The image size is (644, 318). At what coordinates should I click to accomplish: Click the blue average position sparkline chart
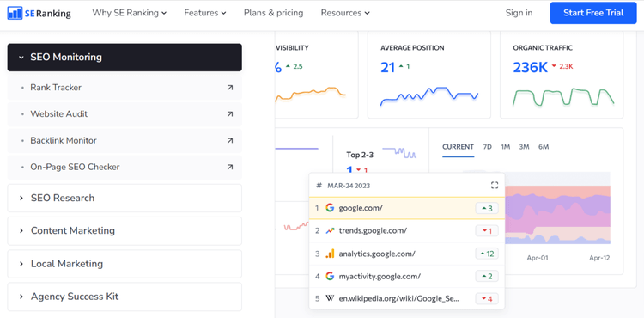(429, 96)
